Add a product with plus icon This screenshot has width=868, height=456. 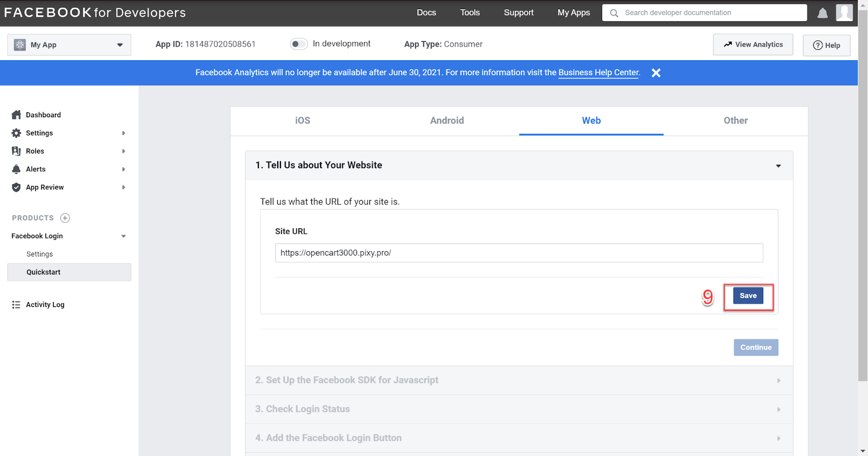65,218
